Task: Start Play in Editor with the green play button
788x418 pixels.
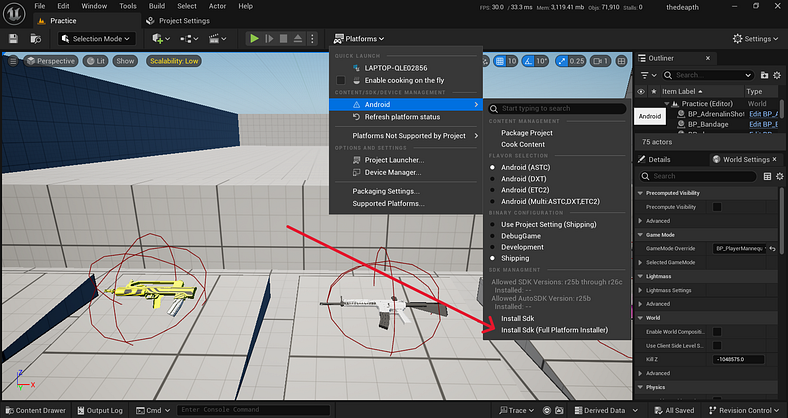Action: (x=254, y=39)
